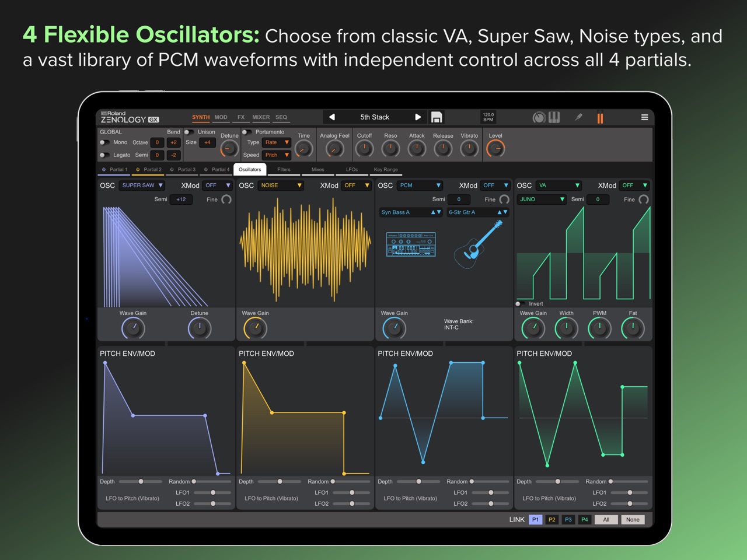Adjust the first Pitch Env Depth slider
The image size is (747, 560).
pyautogui.click(x=141, y=482)
